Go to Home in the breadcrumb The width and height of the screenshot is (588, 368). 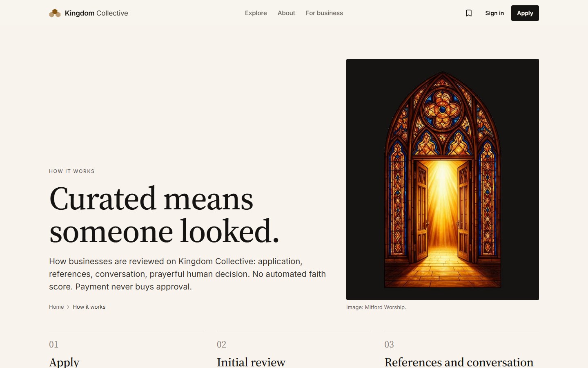coord(56,307)
